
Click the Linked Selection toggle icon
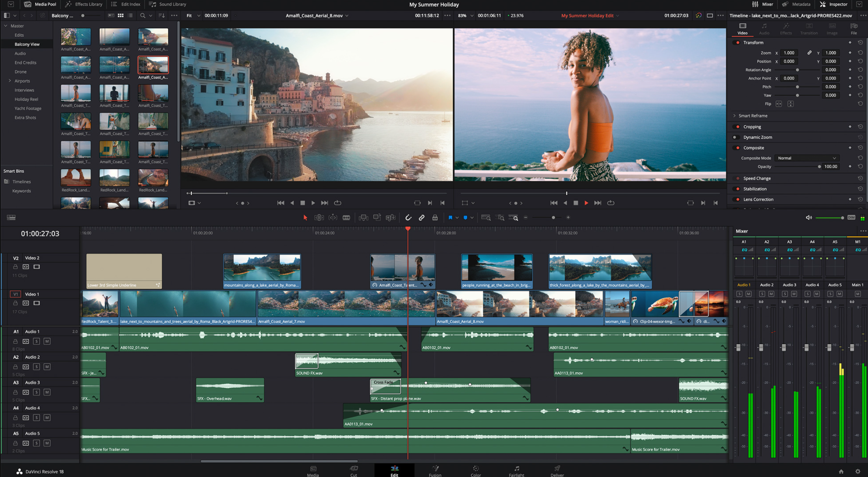coord(421,217)
